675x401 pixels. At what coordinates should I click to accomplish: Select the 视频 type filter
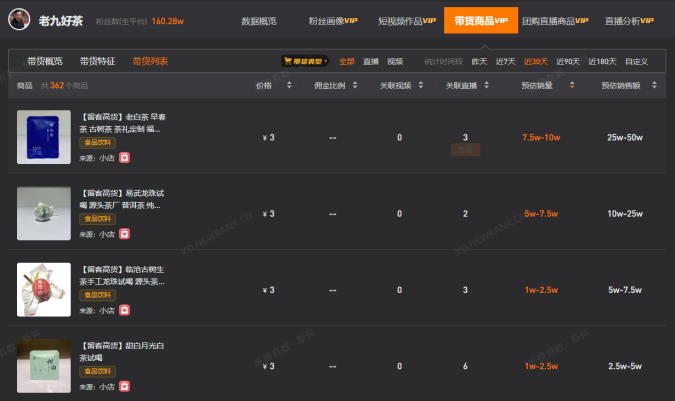(x=395, y=62)
